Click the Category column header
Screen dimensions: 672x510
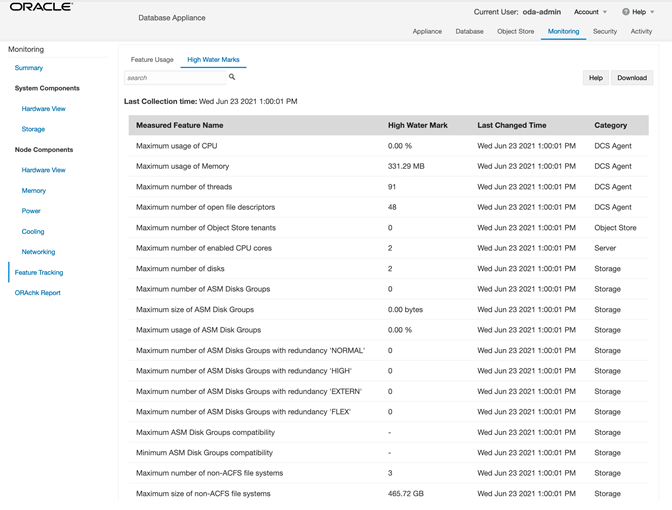click(611, 125)
